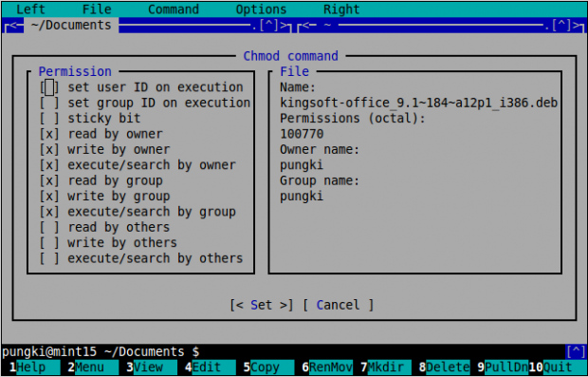
Task: Open right panel history [^] dropdown
Action: click(561, 25)
